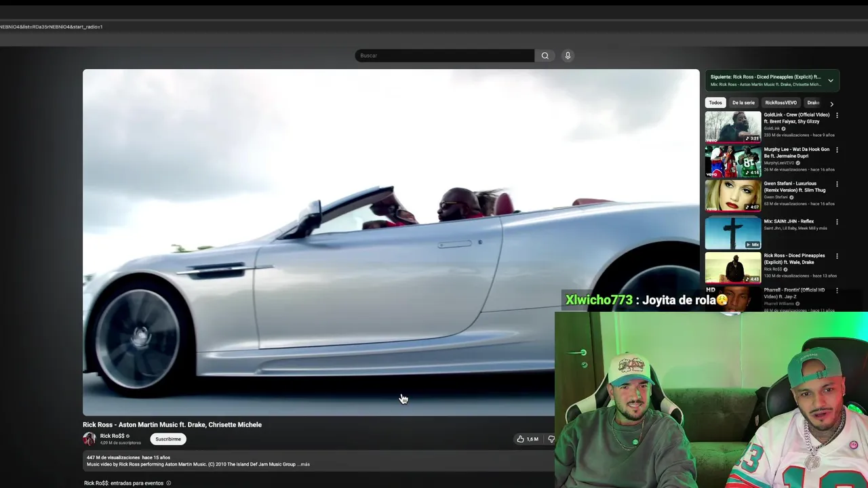The width and height of the screenshot is (868, 488).
Task: Open options menu for GoldLink Crew video
Action: click(837, 115)
